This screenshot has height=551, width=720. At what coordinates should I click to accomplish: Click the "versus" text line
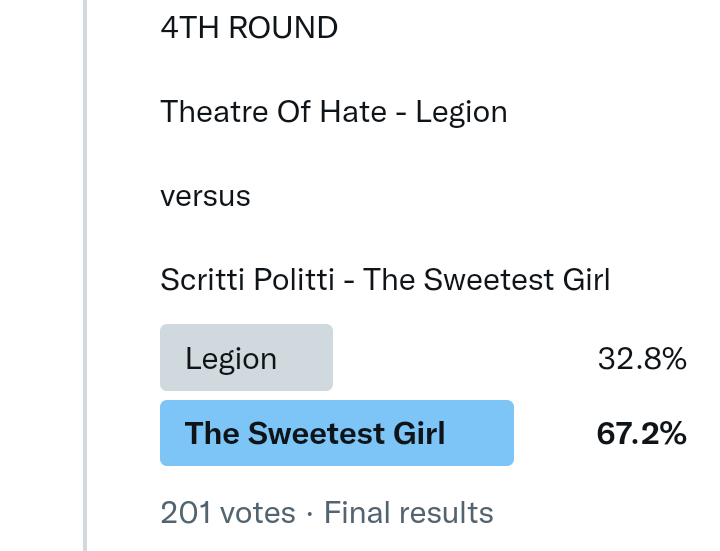[x=205, y=196]
